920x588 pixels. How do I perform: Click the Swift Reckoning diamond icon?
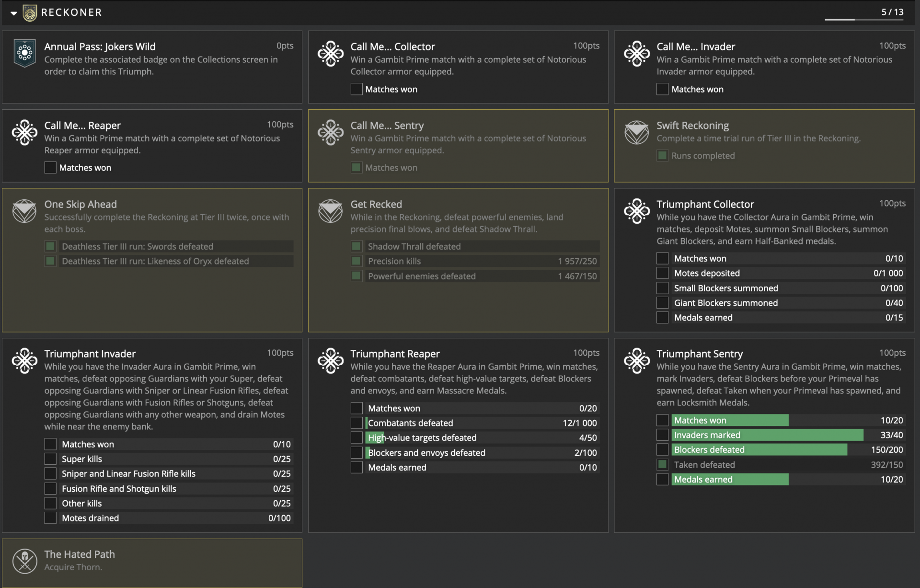click(x=637, y=132)
